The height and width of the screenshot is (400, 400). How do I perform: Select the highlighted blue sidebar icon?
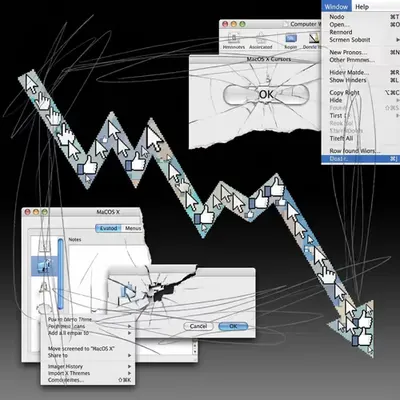[x=44, y=266]
